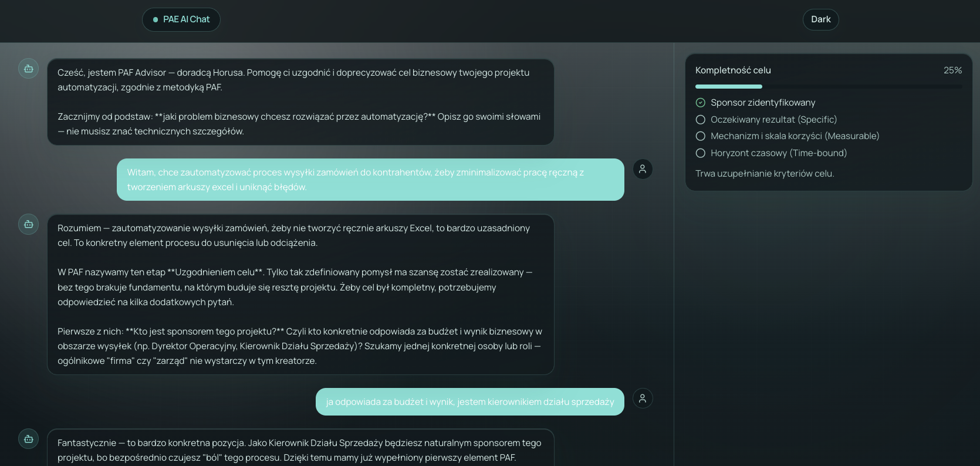Viewport: 980px width, 466px height.
Task: Click the checked 'Sponsor zidentyfikowany' circle icon
Action: [700, 103]
